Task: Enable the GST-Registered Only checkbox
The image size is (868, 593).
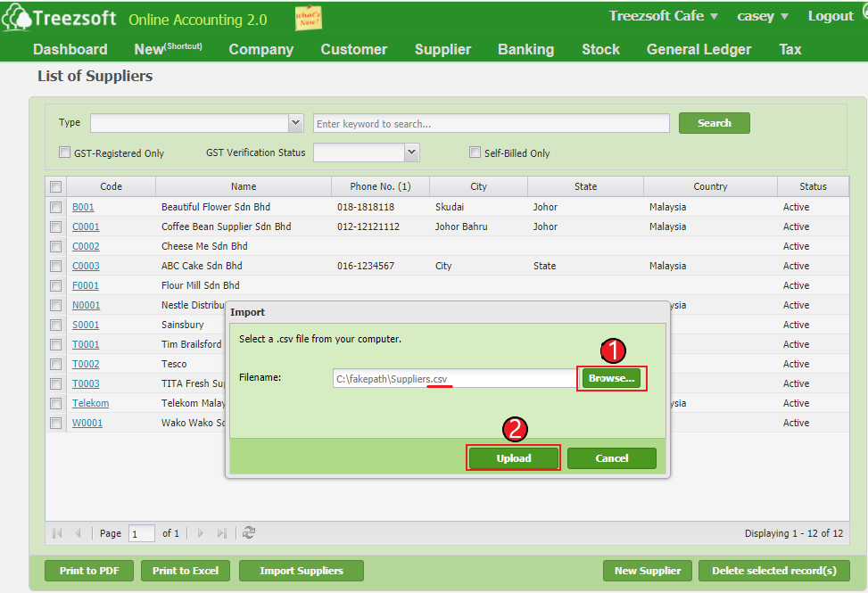Action: tap(64, 152)
